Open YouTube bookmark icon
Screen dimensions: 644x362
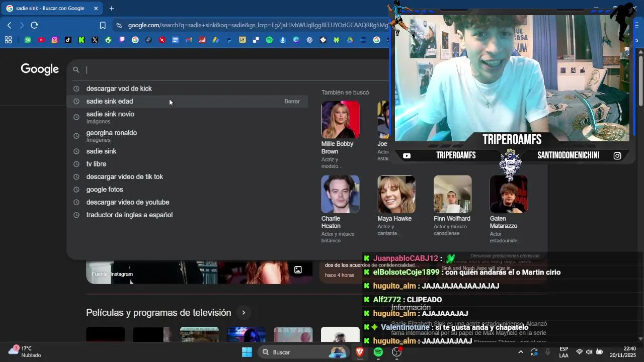[41, 40]
